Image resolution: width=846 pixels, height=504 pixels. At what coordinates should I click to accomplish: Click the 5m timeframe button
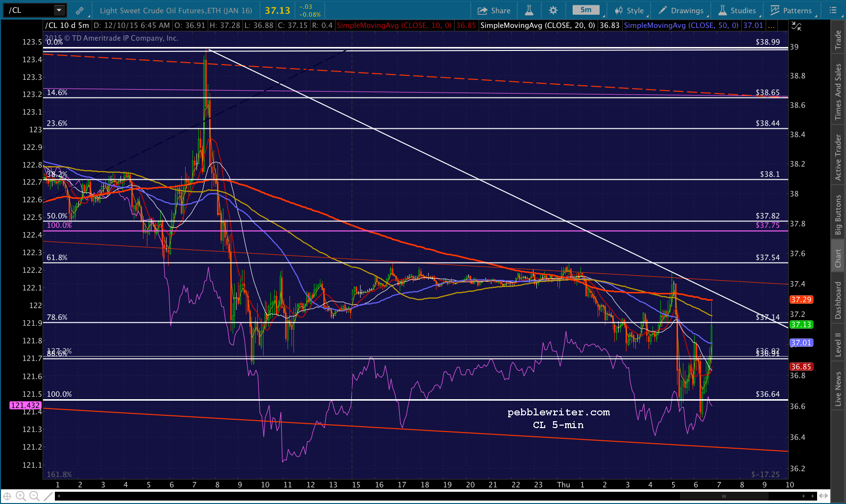586,10
